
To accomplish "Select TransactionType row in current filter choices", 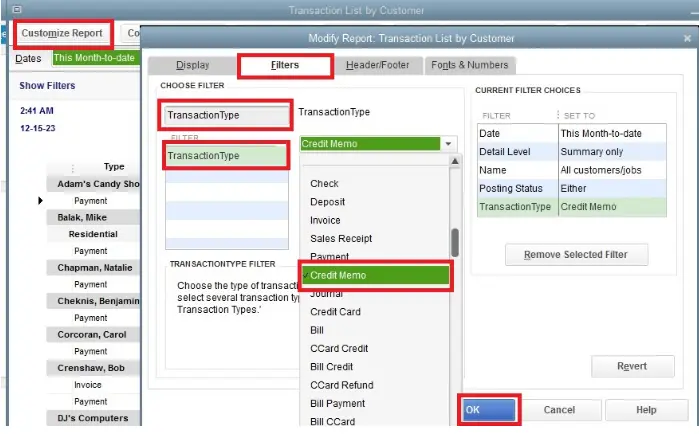I will [x=572, y=207].
